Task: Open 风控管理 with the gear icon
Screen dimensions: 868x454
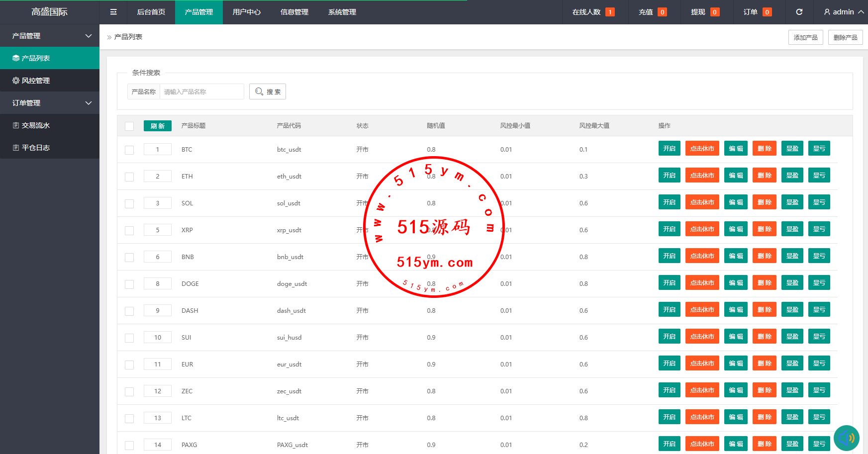Action: [16, 81]
